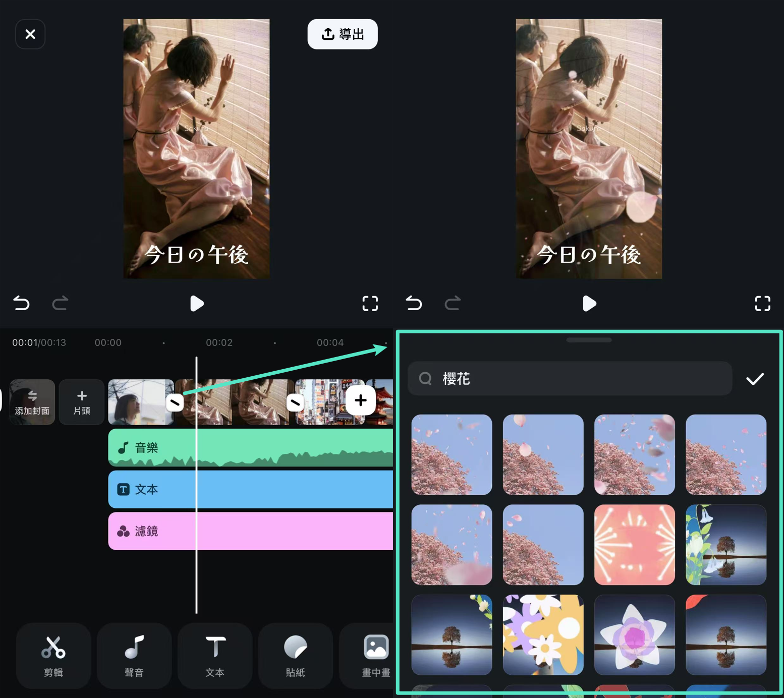Image resolution: width=784 pixels, height=698 pixels.
Task: Select the colorful cartoon flowers effect
Action: coord(543,634)
